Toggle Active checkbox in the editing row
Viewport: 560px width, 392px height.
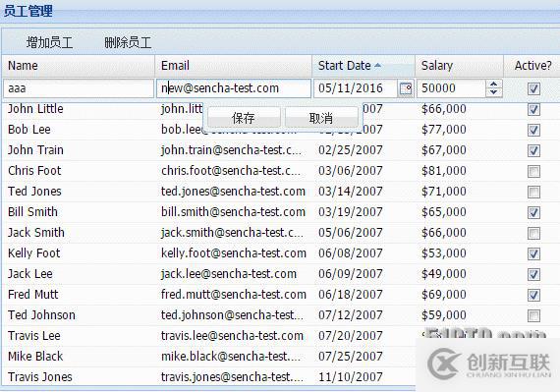pyautogui.click(x=533, y=88)
